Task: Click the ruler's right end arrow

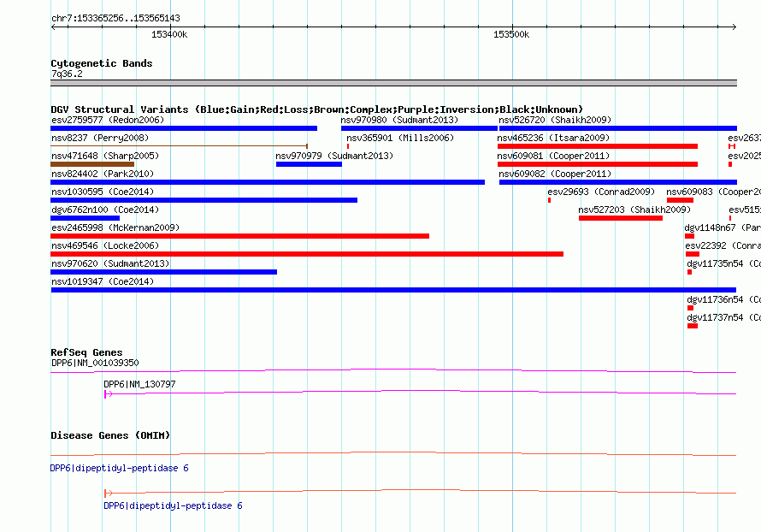Action: pyautogui.click(x=734, y=27)
